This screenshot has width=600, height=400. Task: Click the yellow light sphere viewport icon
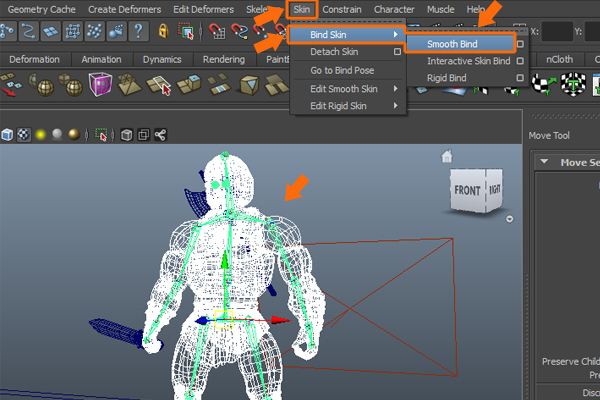(x=40, y=134)
